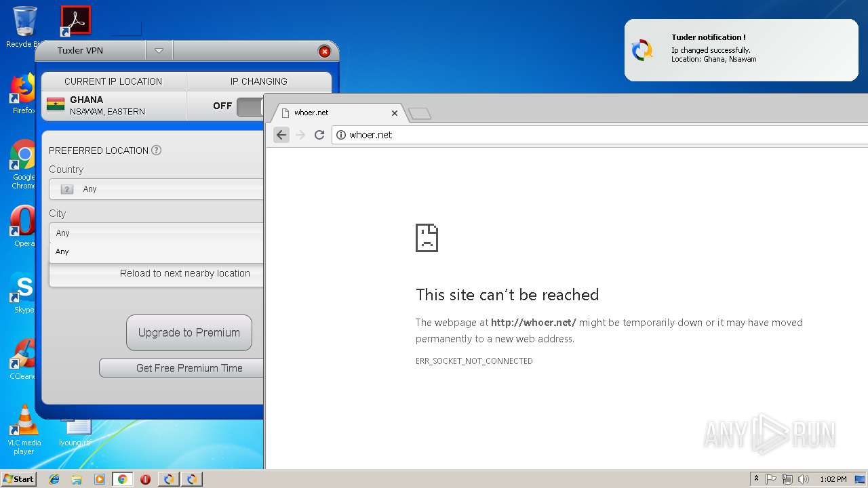Switch to the first Tuxler taskbar item
The height and width of the screenshot is (488, 868).
click(x=168, y=479)
